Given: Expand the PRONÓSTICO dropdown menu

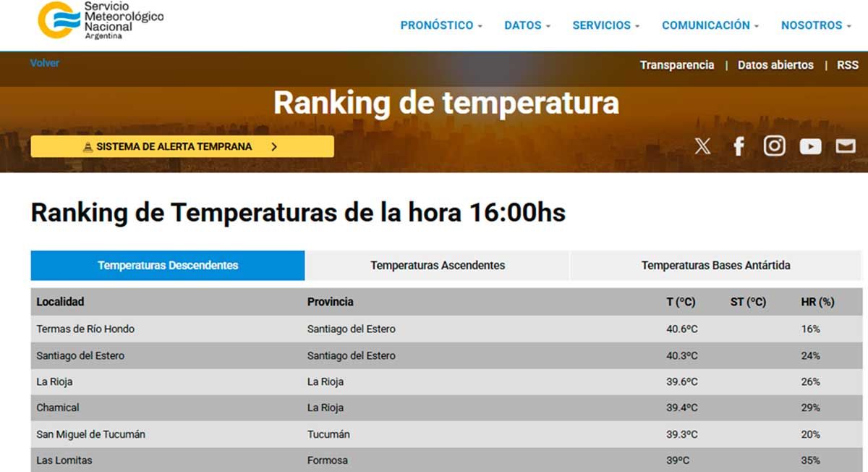Looking at the screenshot, I should 441,25.
